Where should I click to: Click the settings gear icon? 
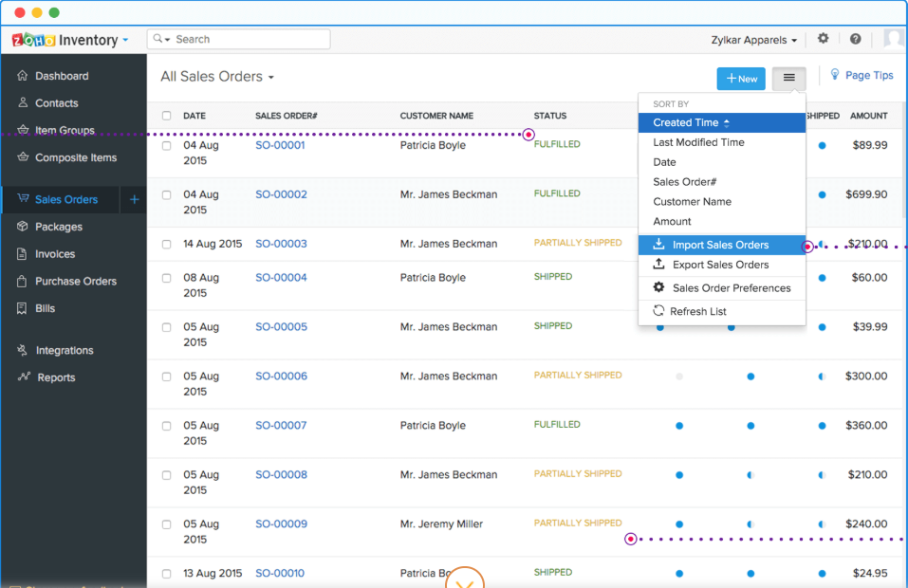[x=823, y=39]
